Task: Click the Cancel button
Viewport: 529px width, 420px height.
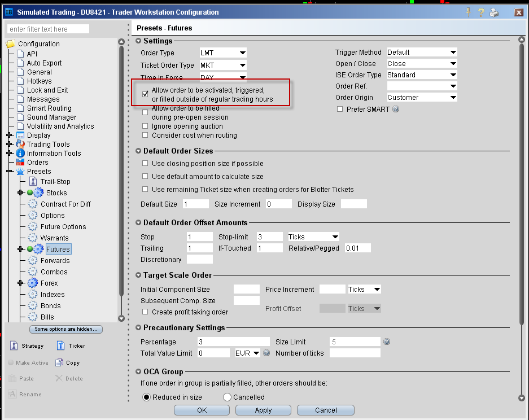Action: click(x=326, y=410)
